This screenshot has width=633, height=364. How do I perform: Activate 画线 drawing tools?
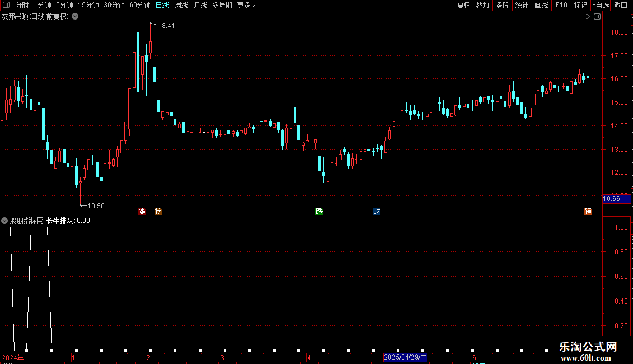541,5
